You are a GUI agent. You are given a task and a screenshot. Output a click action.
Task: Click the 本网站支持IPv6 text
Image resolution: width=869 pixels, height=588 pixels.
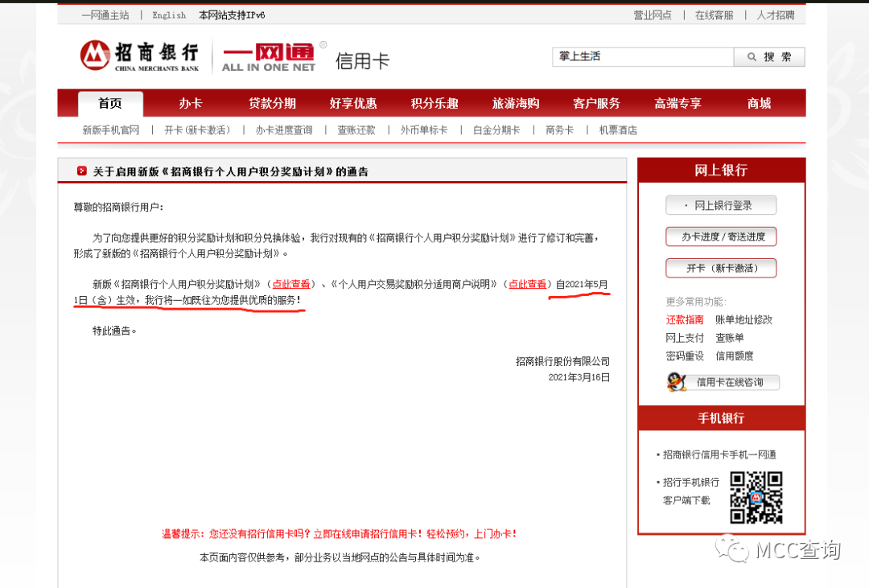pyautogui.click(x=232, y=15)
